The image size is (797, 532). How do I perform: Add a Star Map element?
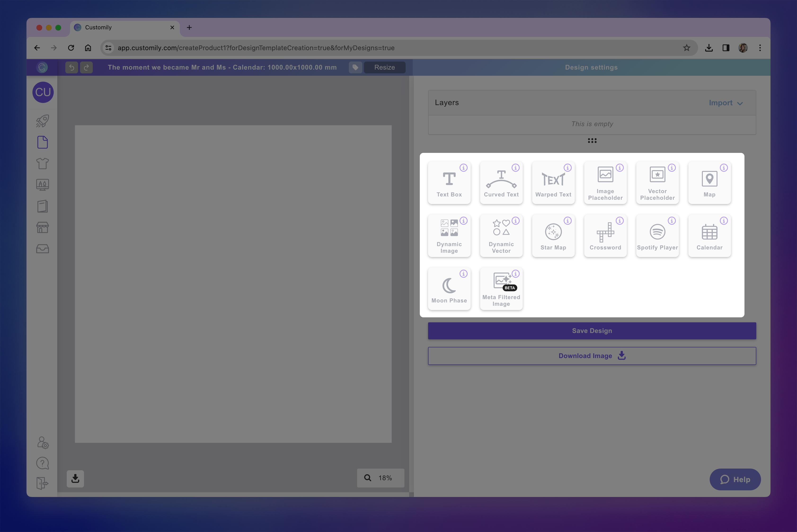tap(553, 235)
